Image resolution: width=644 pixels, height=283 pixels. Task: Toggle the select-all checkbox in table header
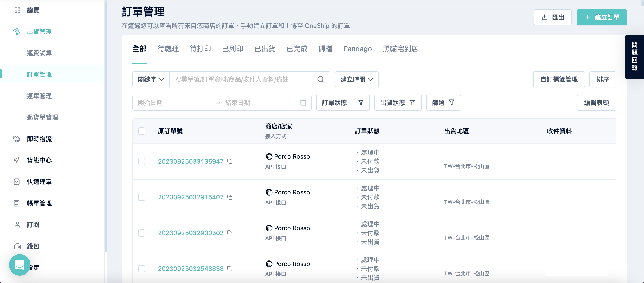(142, 131)
